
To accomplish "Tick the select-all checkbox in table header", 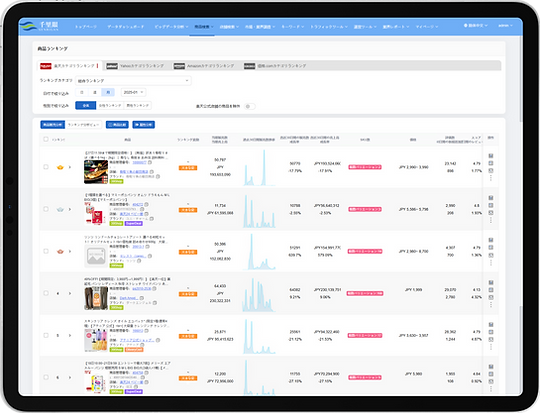I will [x=46, y=139].
